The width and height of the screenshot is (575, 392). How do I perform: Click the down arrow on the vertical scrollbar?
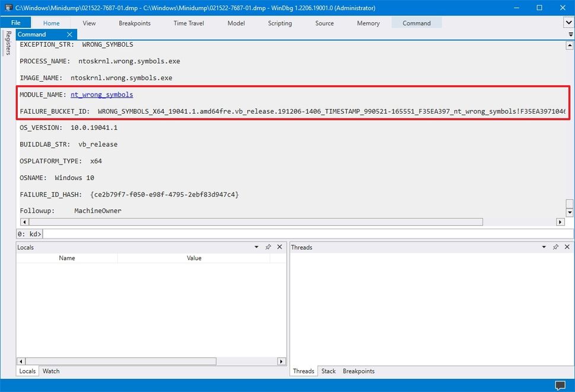pyautogui.click(x=568, y=211)
